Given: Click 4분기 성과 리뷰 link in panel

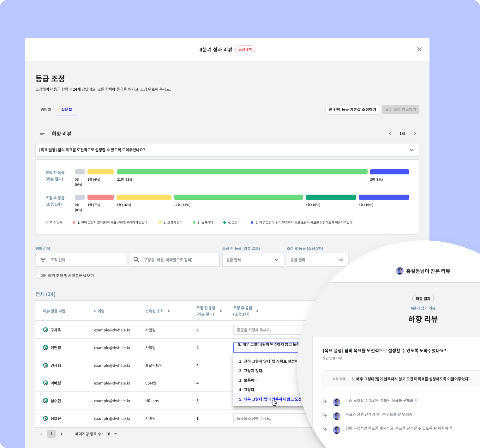Looking at the screenshot, I should pos(423,308).
